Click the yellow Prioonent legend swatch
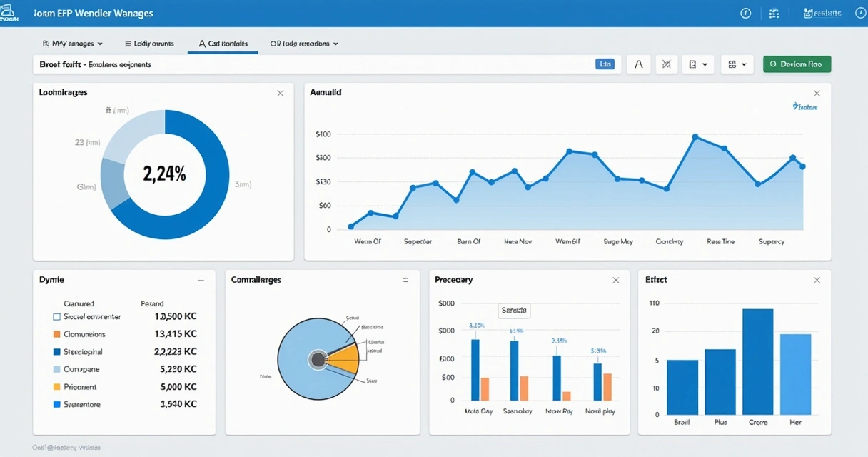 tap(57, 386)
